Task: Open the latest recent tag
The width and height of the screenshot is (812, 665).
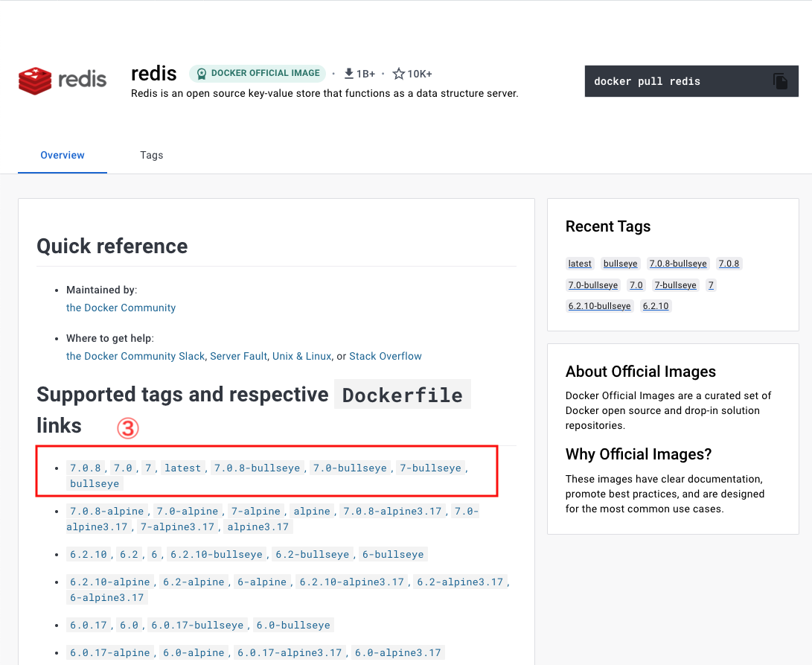Action: coord(580,264)
